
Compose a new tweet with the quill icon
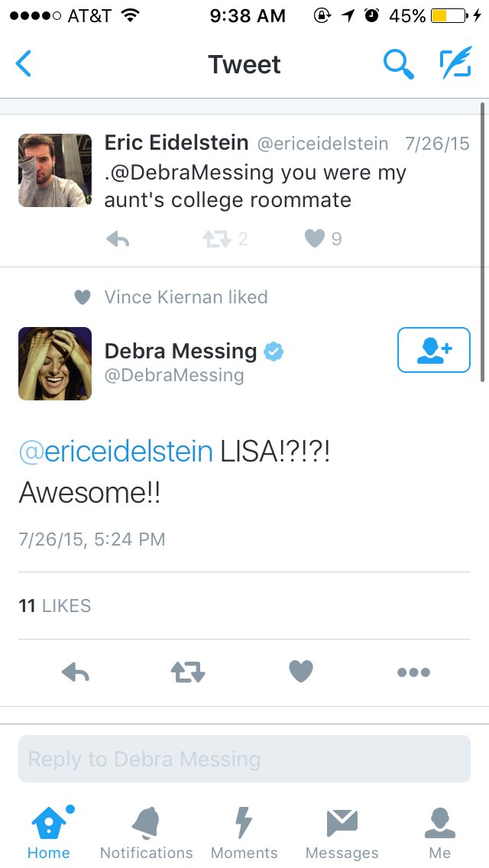[x=456, y=64]
